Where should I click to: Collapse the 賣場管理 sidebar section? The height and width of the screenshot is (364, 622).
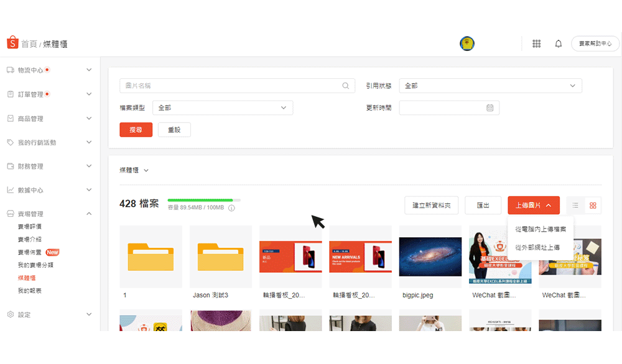88,214
